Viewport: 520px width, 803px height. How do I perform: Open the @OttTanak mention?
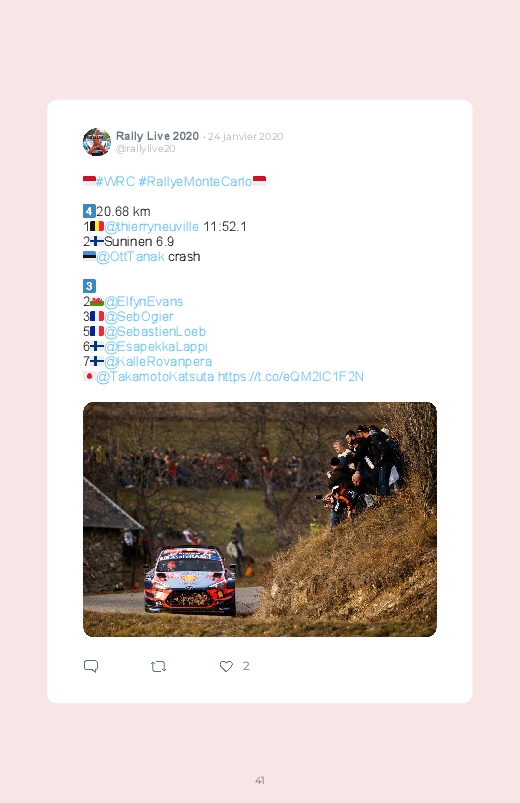pos(130,257)
